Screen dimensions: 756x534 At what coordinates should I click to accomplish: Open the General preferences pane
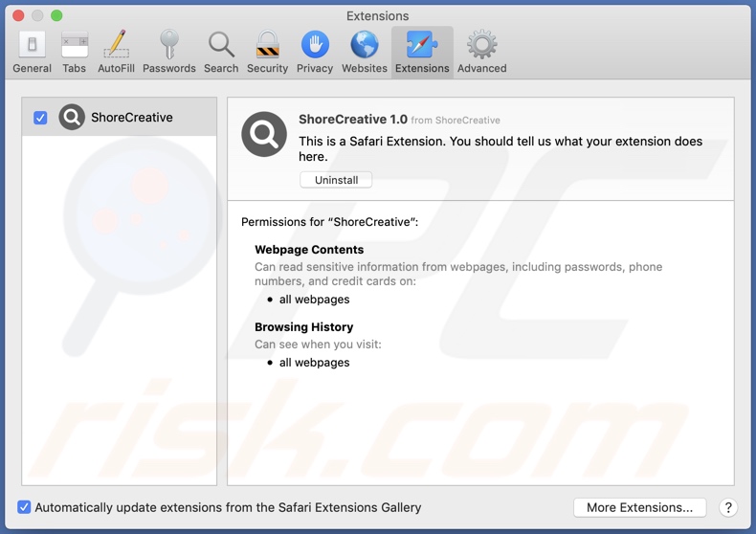point(32,52)
